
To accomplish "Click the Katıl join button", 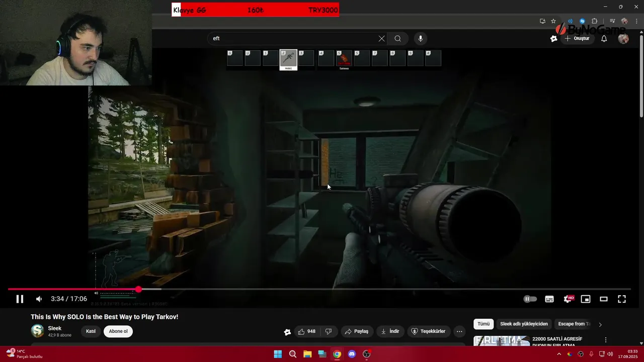I will (x=91, y=331).
